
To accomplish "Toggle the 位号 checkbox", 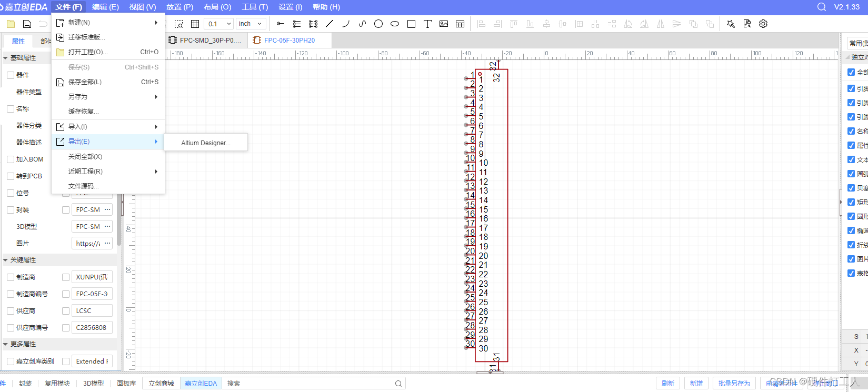I will 11,193.
